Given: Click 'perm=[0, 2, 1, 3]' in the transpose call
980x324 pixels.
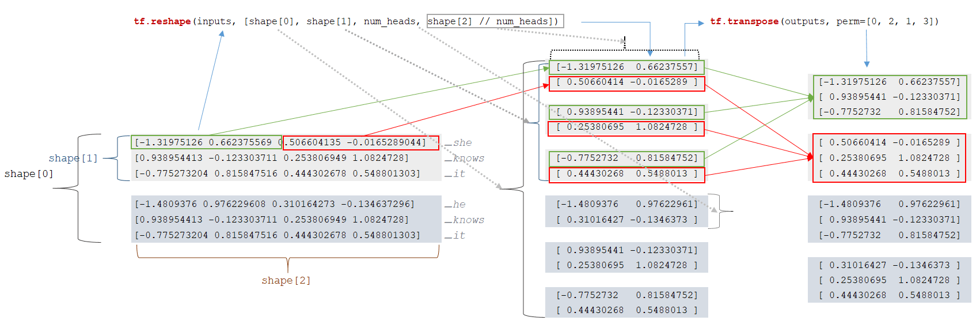Looking at the screenshot, I should pos(887,21).
